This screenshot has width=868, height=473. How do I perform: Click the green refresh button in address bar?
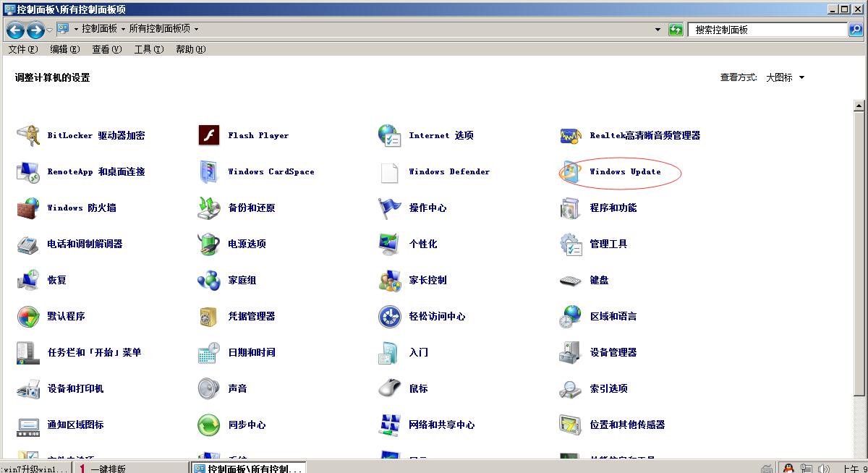676,30
